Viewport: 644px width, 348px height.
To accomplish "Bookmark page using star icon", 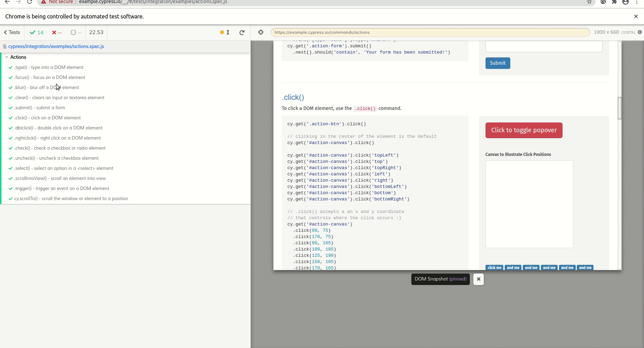I will click(x=589, y=2).
